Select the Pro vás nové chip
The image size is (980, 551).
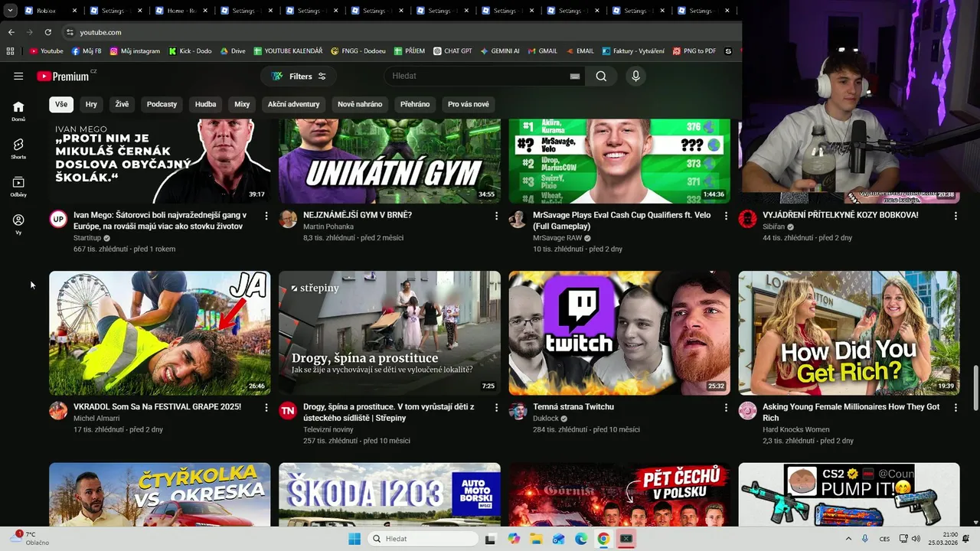point(469,104)
